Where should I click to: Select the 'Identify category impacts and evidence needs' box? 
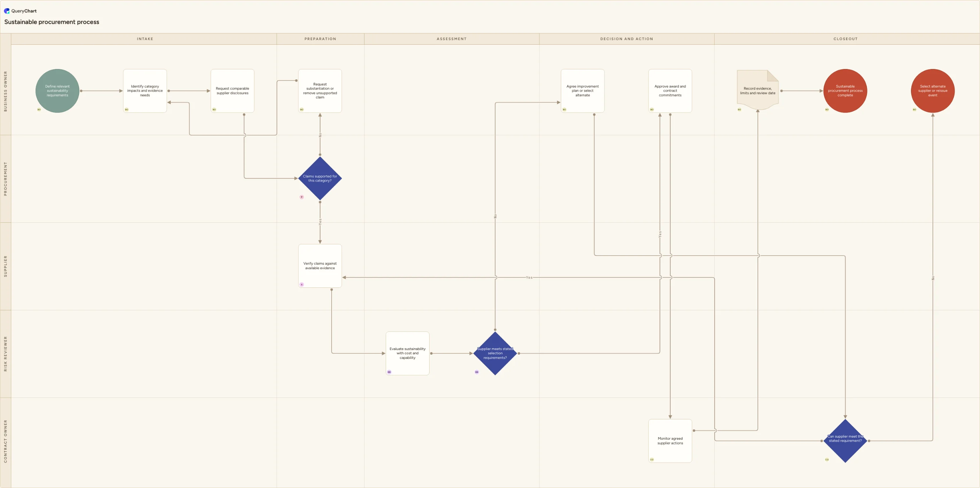tap(145, 91)
